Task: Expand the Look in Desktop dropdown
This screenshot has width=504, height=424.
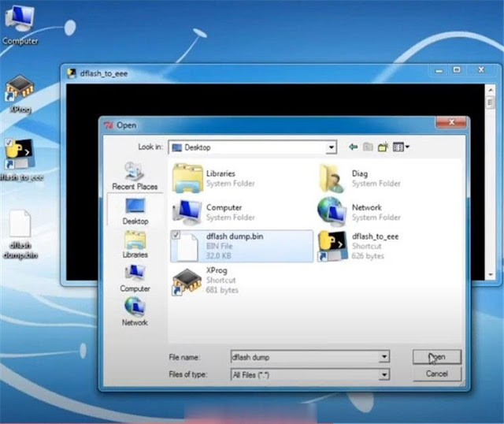Action: [331, 147]
